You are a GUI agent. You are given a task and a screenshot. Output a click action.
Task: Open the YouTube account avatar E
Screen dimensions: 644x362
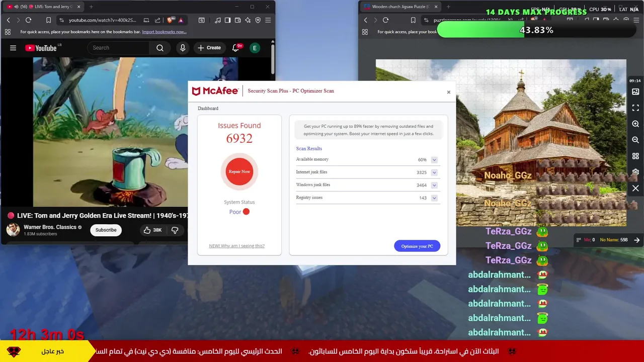click(x=255, y=48)
